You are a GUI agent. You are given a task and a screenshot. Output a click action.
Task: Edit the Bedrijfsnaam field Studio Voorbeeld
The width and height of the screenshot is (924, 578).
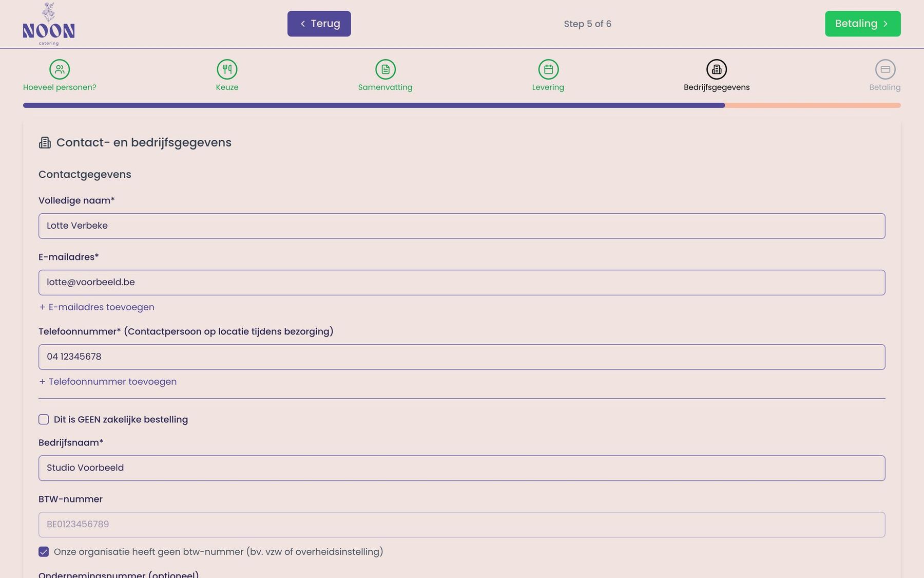coord(462,468)
